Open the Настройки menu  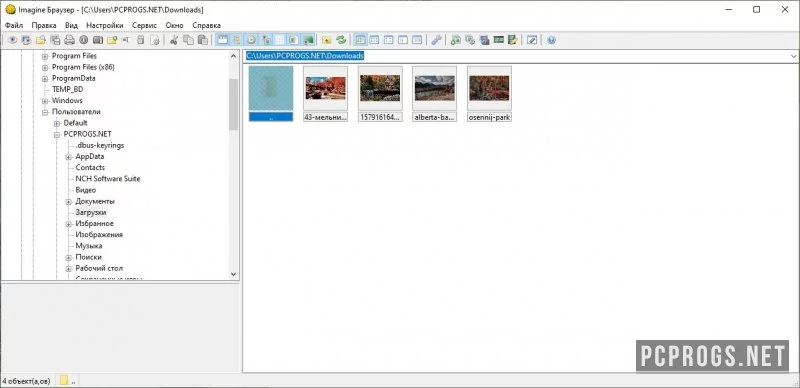[x=105, y=25]
